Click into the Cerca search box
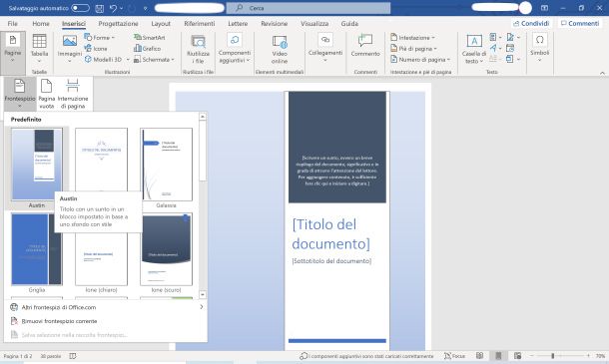This screenshot has height=364, width=609. tap(308, 8)
